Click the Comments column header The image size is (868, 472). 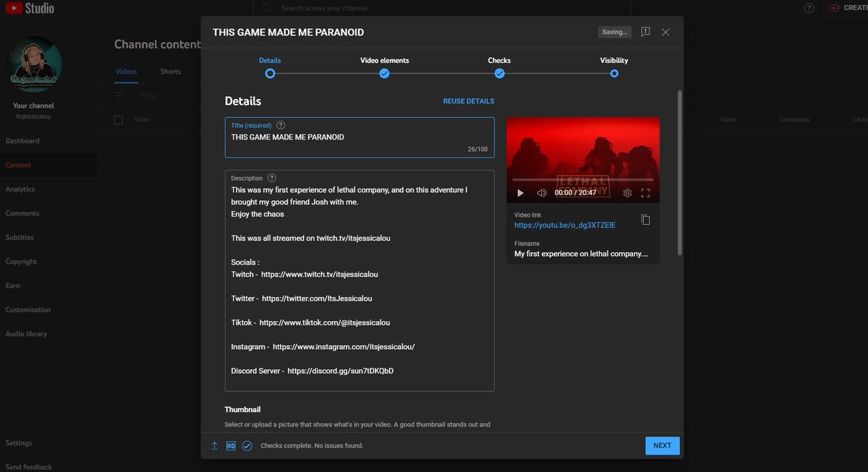tap(794, 119)
